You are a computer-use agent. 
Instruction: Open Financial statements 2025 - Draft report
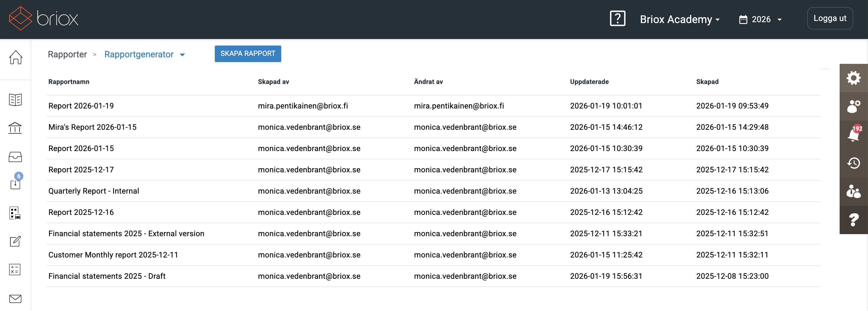(107, 276)
